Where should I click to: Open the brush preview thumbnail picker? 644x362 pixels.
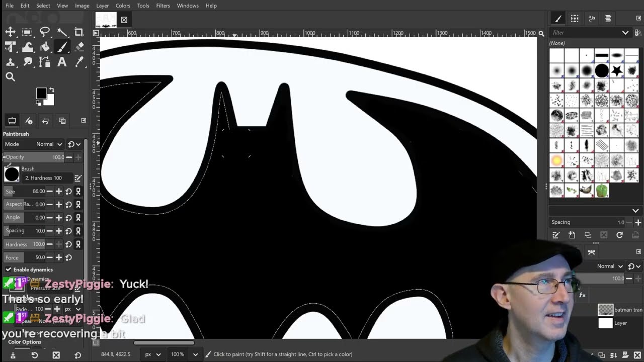[x=12, y=174]
